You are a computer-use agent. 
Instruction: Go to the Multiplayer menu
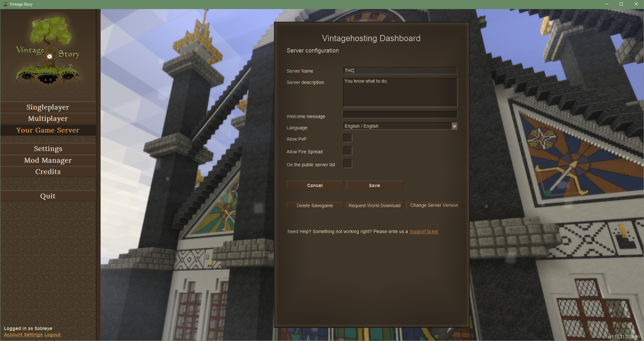[48, 119]
